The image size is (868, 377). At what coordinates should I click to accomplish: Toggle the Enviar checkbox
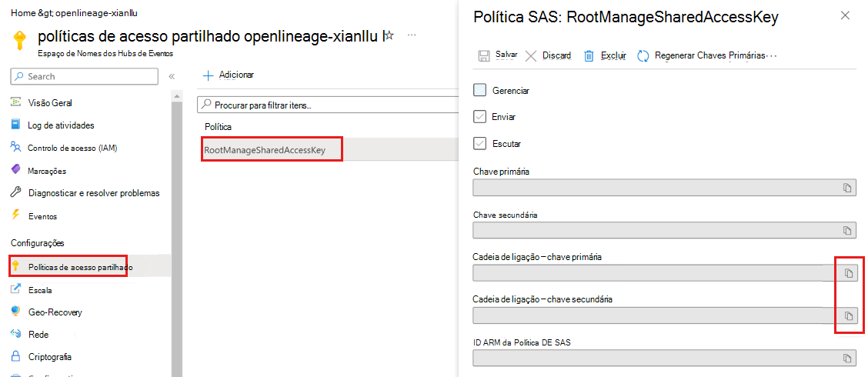point(480,117)
